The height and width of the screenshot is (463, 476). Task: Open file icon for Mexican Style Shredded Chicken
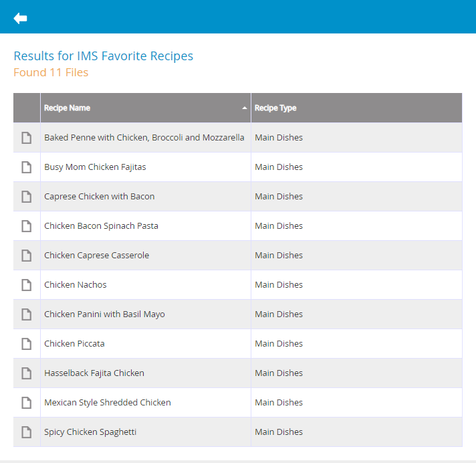coord(27,403)
